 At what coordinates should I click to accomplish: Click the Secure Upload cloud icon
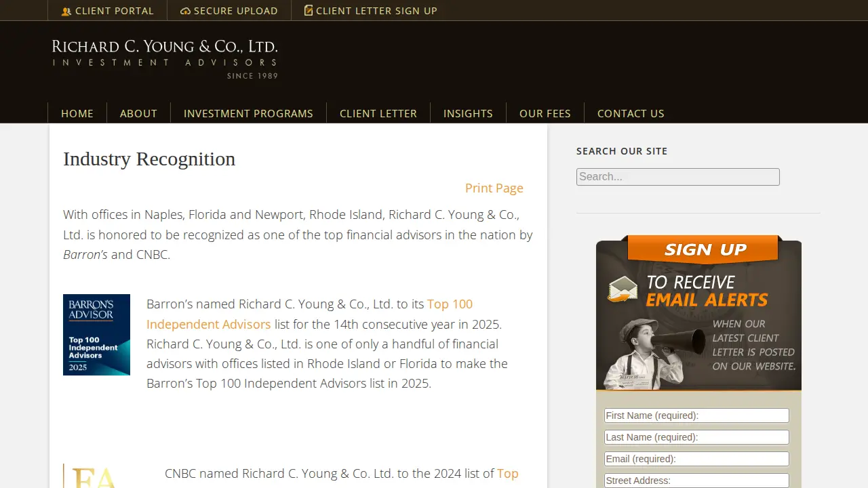tap(186, 11)
